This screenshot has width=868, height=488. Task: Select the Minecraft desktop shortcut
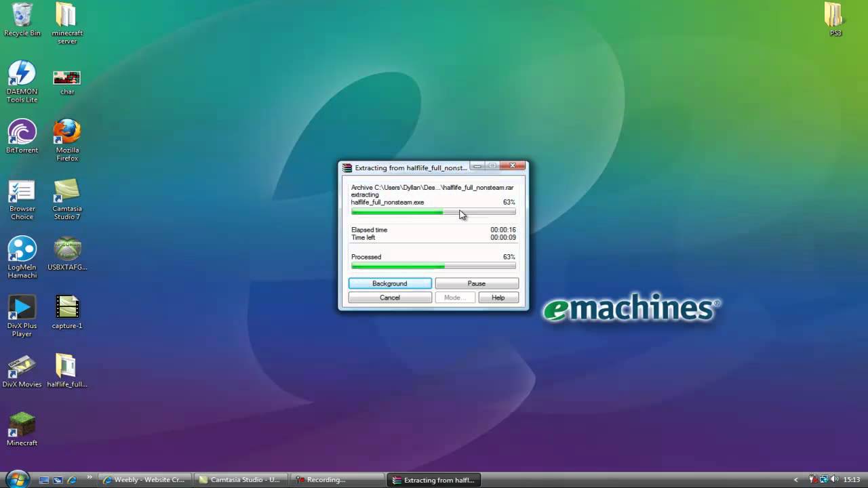click(x=22, y=430)
